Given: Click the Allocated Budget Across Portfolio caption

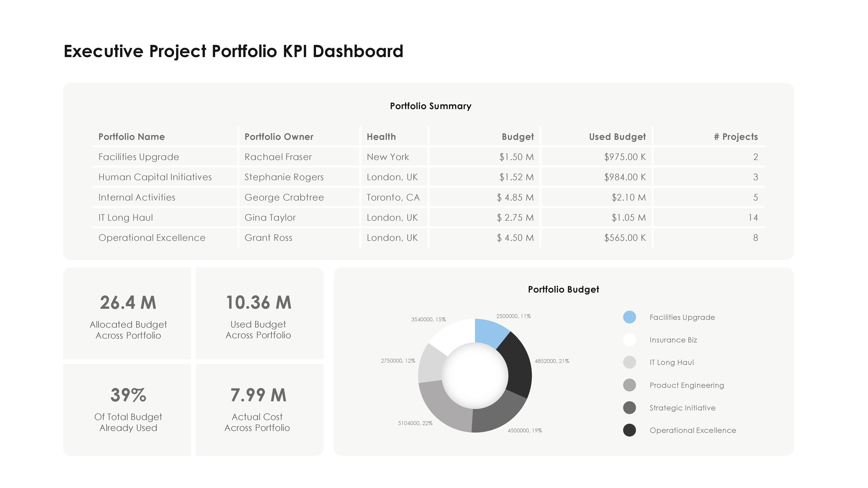Looking at the screenshot, I should [x=128, y=330].
